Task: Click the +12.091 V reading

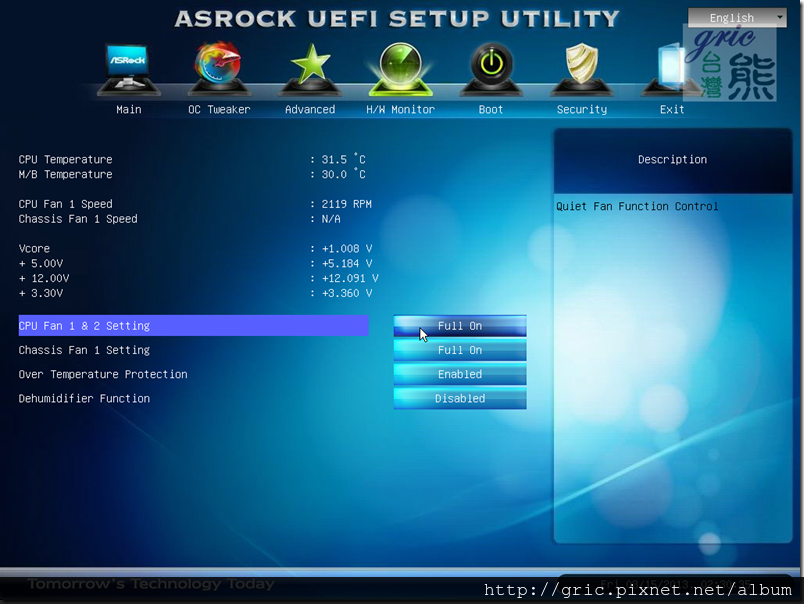Action: pyautogui.click(x=350, y=278)
